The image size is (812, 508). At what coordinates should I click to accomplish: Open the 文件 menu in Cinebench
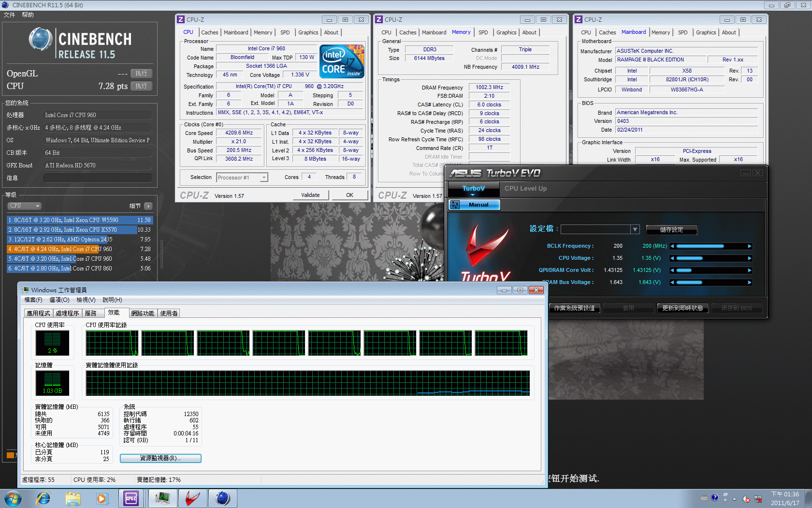click(9, 15)
